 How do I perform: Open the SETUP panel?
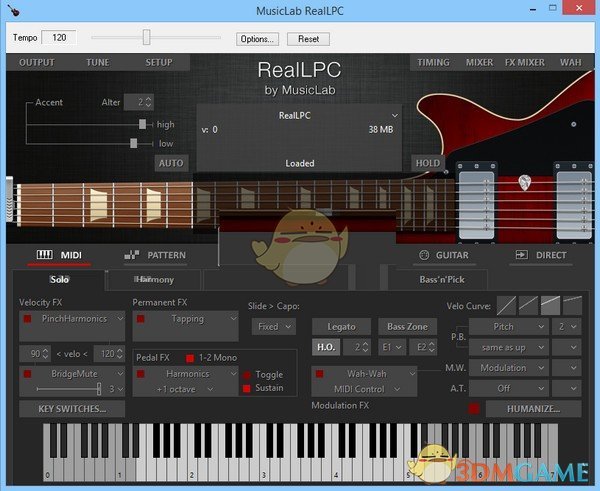158,62
